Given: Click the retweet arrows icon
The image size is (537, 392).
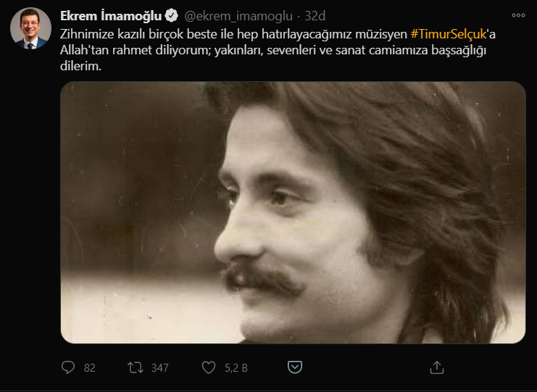Looking at the screenshot, I should pyautogui.click(x=135, y=367).
